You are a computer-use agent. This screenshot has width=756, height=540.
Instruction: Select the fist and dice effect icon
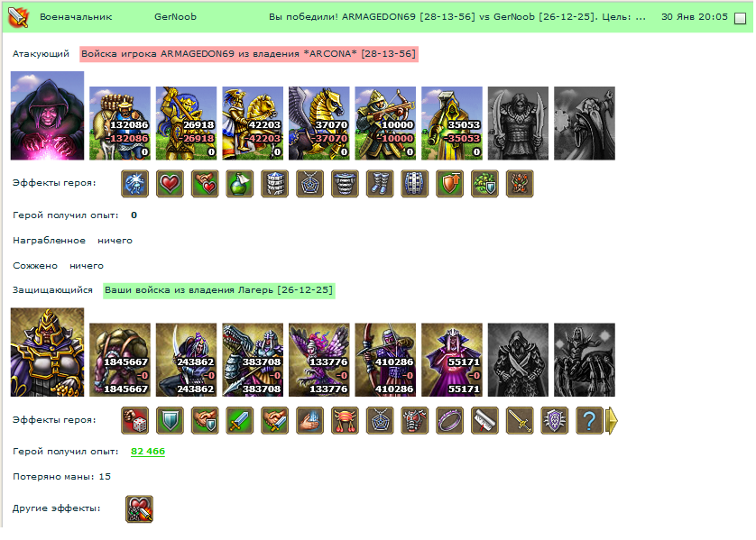coord(134,420)
